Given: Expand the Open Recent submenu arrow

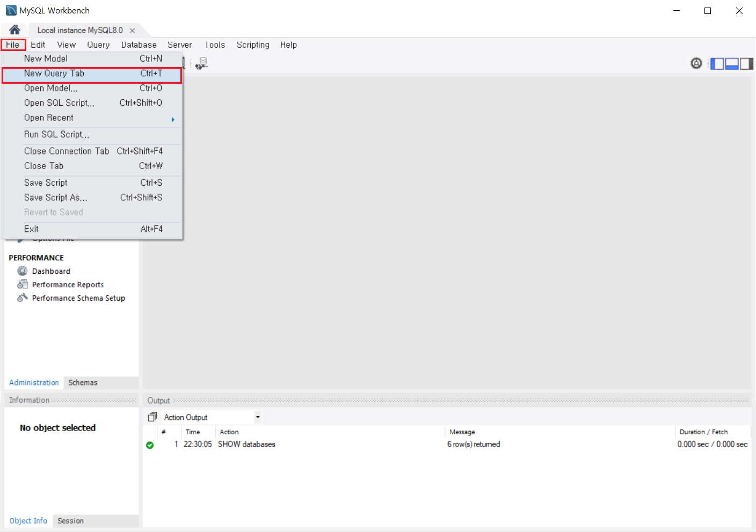Looking at the screenshot, I should 173,119.
